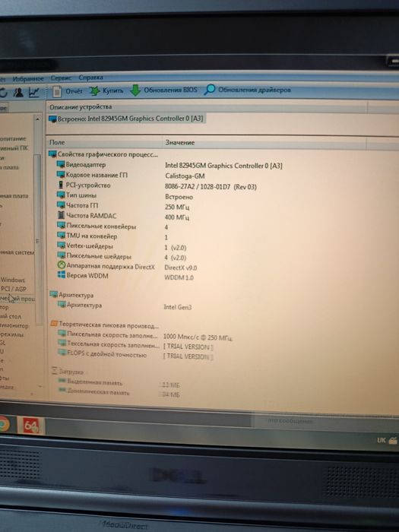The width and height of the screenshot is (399, 532).
Task: Open Chrome from the taskbar
Action: [x=5, y=424]
